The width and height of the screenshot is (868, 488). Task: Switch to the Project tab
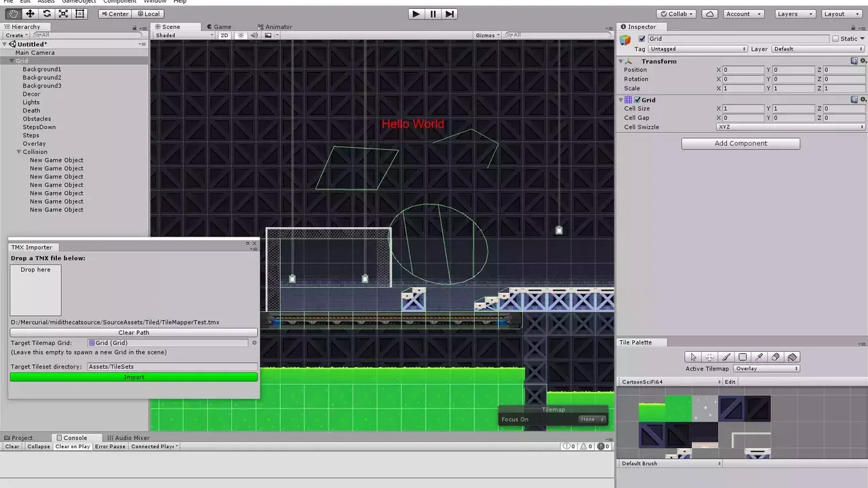click(18, 438)
